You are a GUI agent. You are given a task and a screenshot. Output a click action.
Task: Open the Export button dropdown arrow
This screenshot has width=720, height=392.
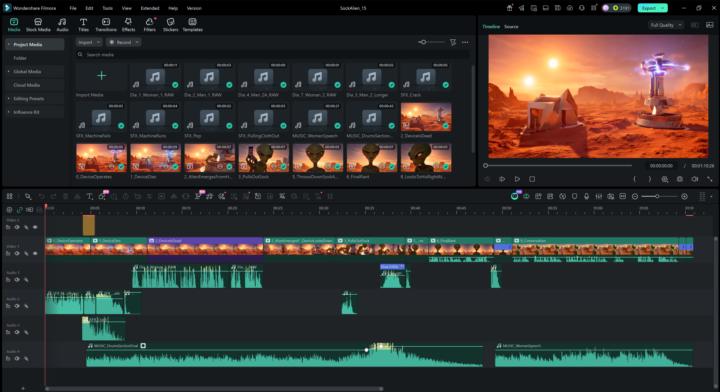tap(663, 8)
